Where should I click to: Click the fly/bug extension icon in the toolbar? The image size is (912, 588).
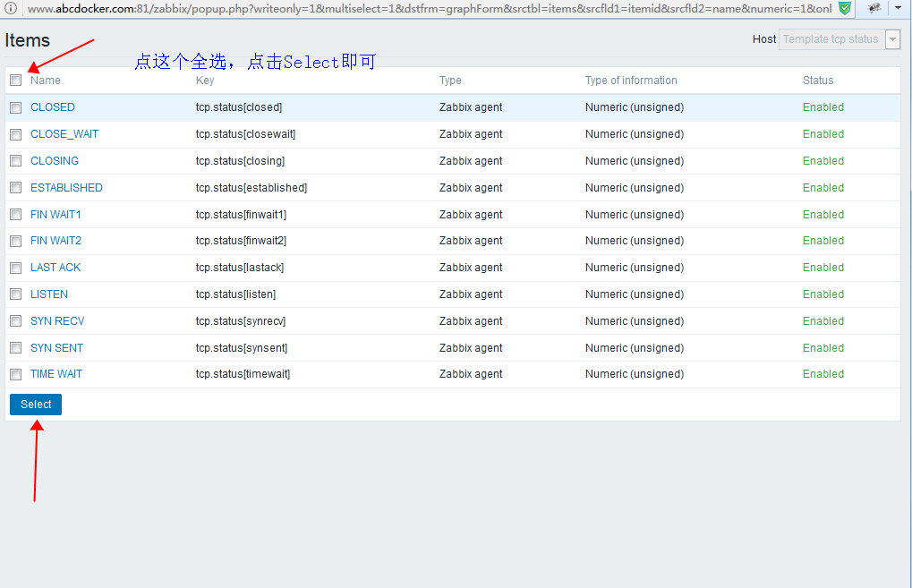click(x=873, y=7)
